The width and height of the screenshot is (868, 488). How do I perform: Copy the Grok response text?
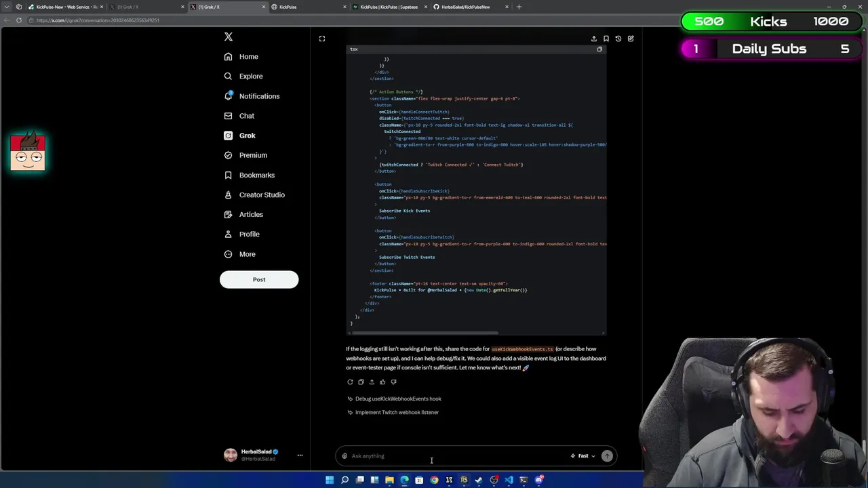361,382
